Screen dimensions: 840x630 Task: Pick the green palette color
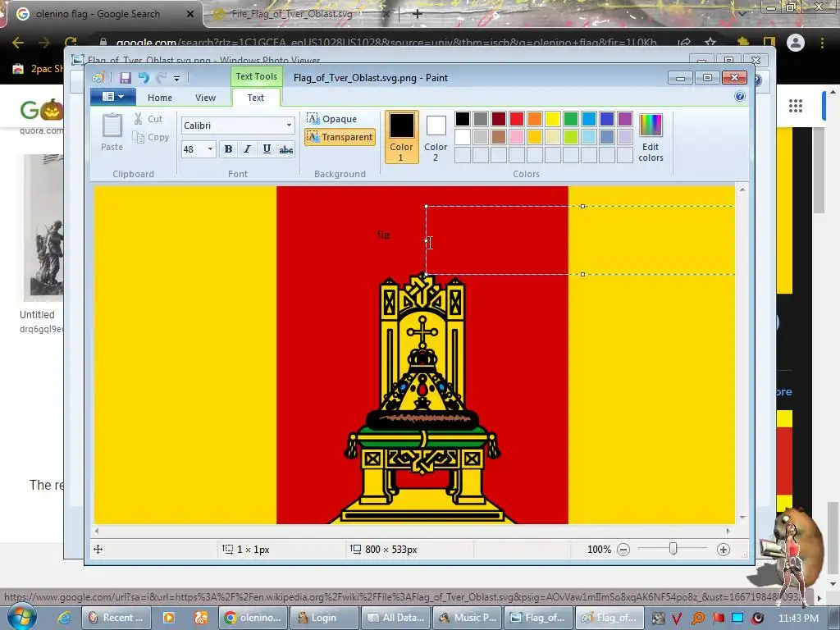point(571,118)
